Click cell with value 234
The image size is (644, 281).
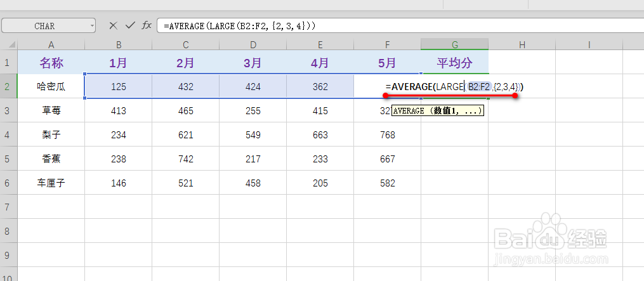click(118, 134)
